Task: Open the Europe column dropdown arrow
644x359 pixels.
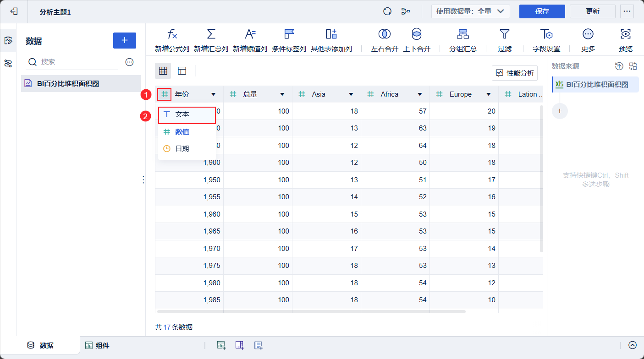Action: 489,94
